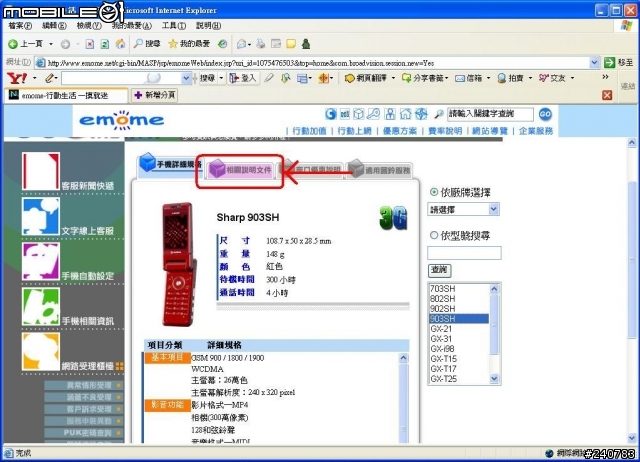Click the Yahoo! Y! logo button
Viewport: 640px width, 462px height.
17,78
